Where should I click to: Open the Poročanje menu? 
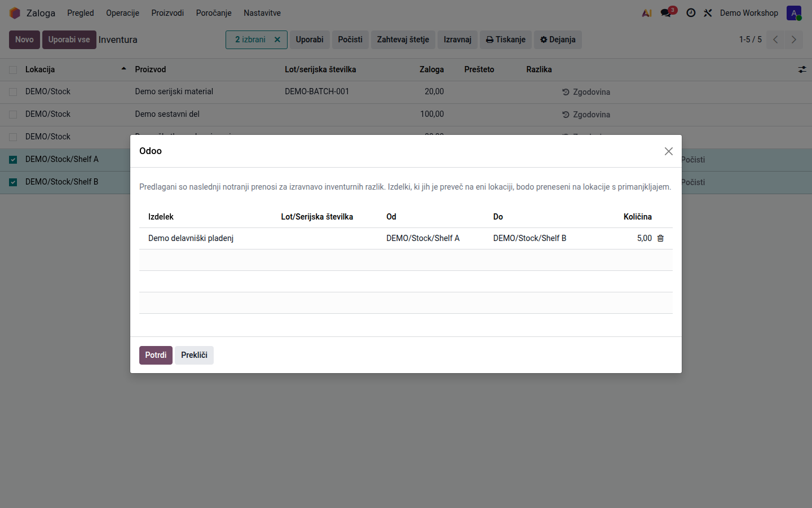[214, 13]
